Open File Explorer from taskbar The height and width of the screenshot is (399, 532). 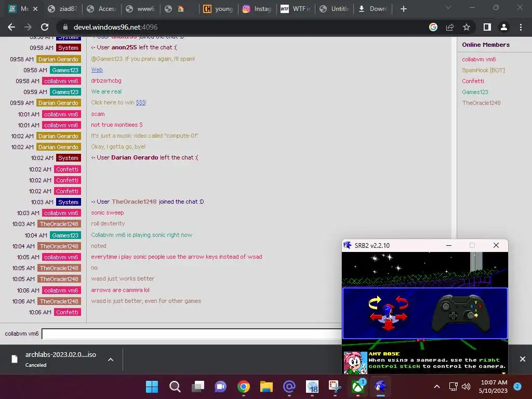coord(267,387)
